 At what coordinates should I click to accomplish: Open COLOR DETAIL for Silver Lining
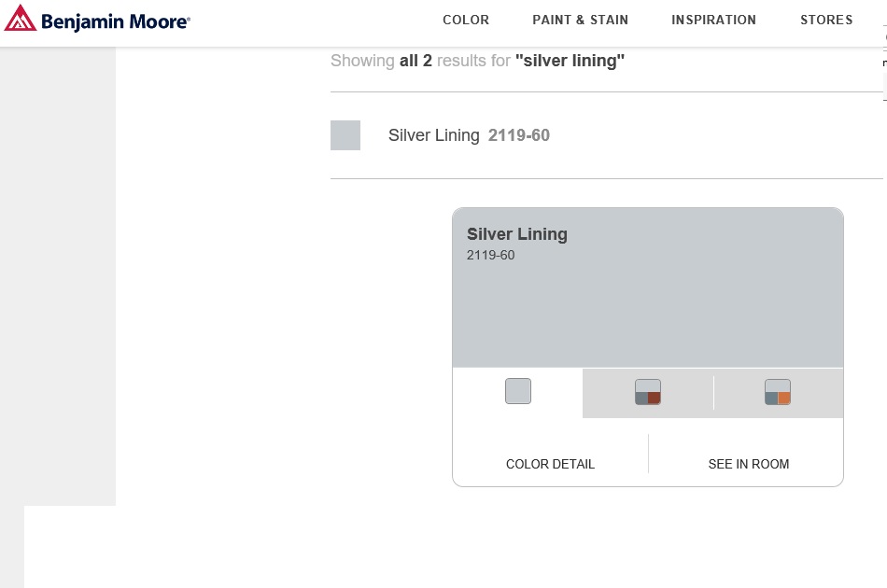coord(550,464)
